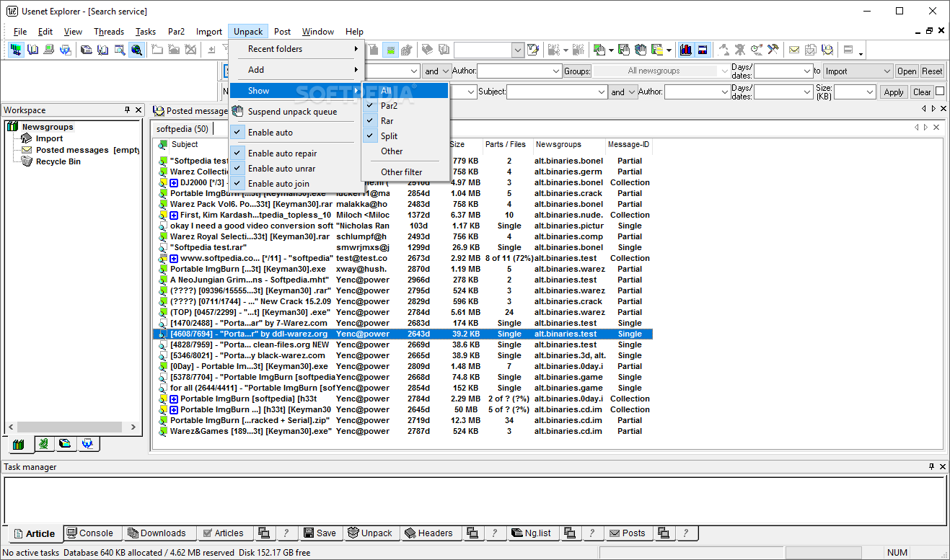
Task: Click the network connections toolbar icon
Action: click(x=16, y=50)
